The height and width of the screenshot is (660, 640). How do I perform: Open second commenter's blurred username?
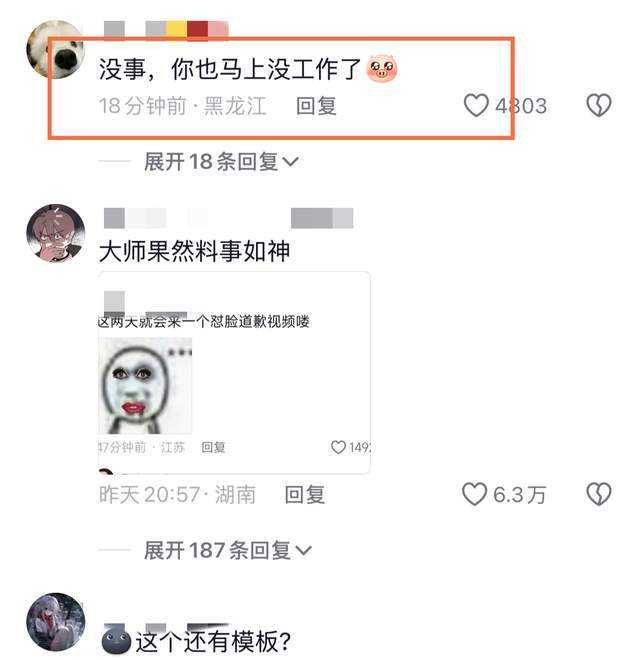(x=229, y=218)
